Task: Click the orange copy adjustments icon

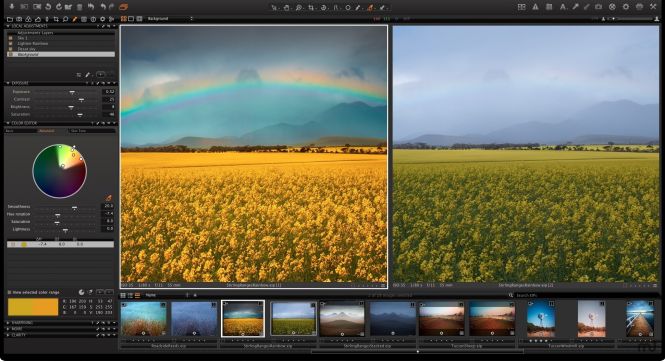Action: coord(123,6)
